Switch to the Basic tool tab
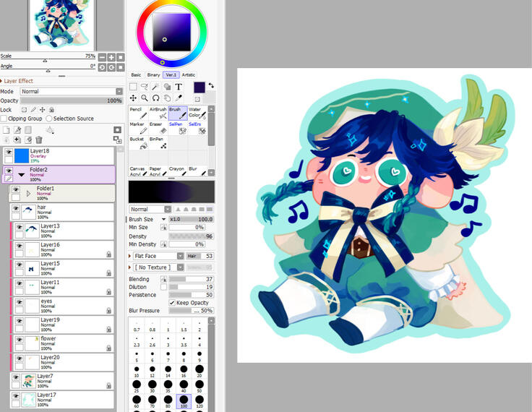 pos(136,74)
